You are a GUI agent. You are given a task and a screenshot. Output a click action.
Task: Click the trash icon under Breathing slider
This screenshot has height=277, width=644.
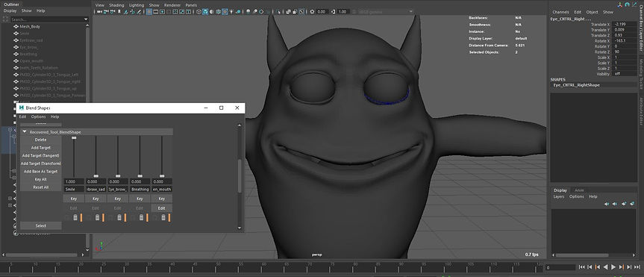[141, 217]
